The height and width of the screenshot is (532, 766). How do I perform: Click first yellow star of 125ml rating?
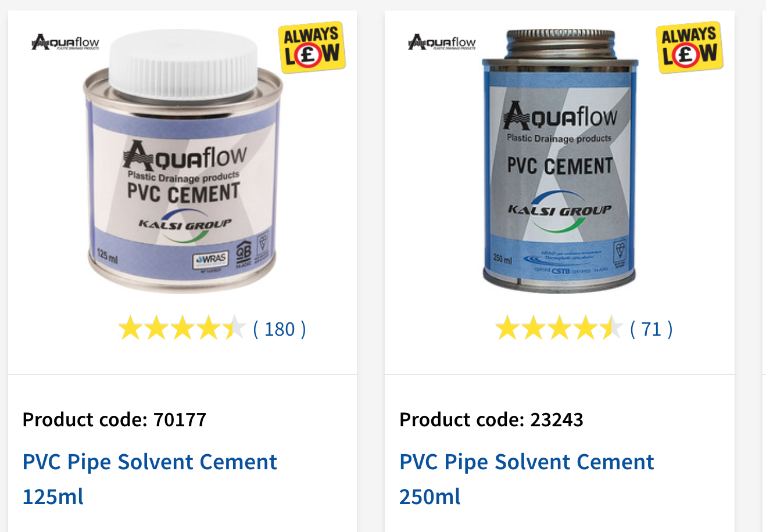(130, 329)
